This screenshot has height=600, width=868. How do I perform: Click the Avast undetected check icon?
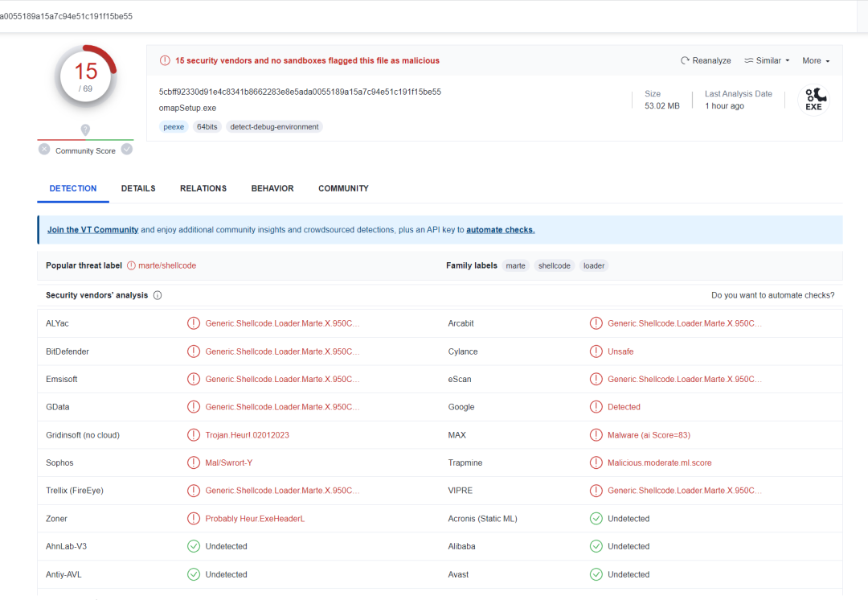coord(596,574)
